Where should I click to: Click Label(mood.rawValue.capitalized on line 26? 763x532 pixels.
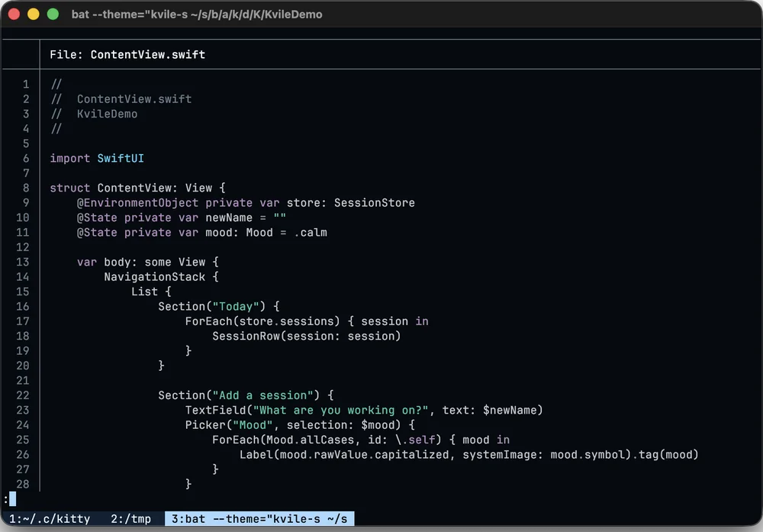click(x=343, y=455)
